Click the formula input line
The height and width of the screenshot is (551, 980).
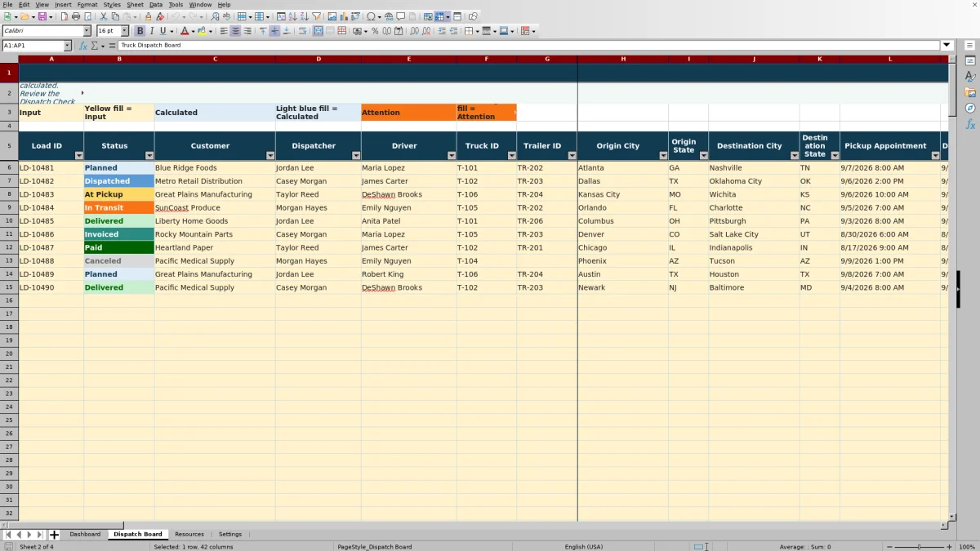click(x=529, y=46)
